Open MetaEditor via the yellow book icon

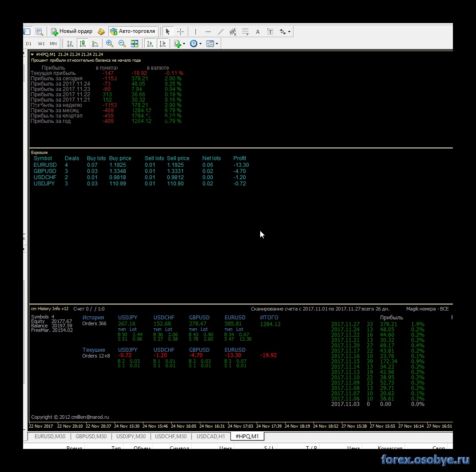101,31
